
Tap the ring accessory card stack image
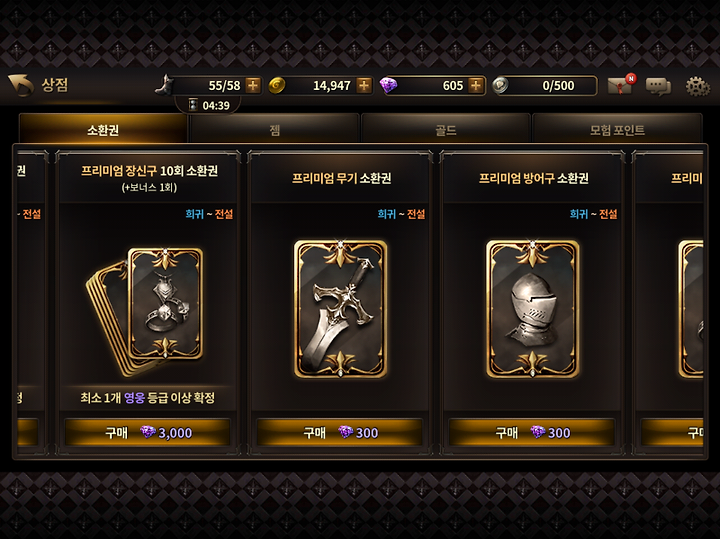144,311
